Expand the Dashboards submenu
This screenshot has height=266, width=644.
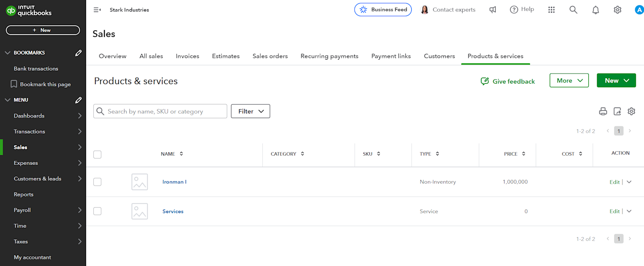(80, 116)
